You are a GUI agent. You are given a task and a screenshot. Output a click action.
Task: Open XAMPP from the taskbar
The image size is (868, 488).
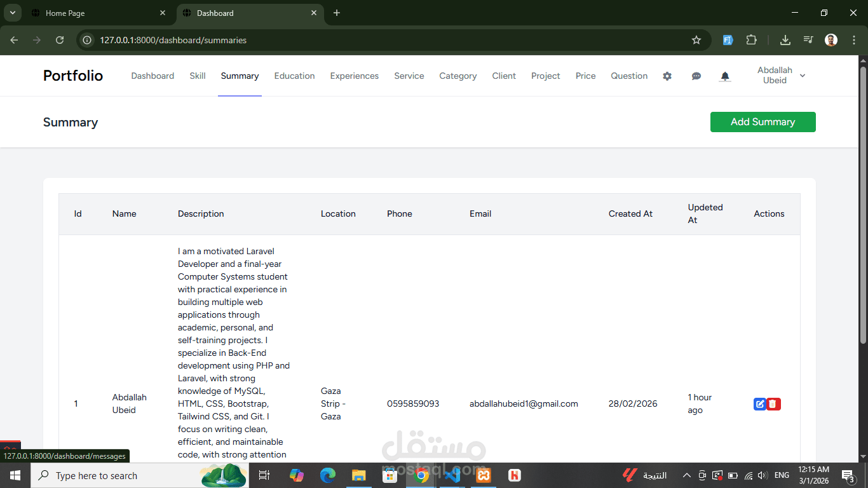click(x=484, y=475)
